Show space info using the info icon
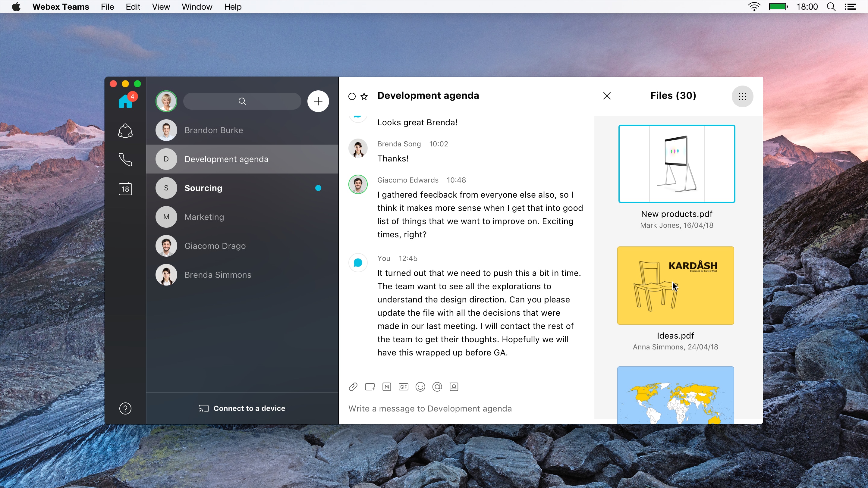The height and width of the screenshot is (488, 868). (352, 96)
